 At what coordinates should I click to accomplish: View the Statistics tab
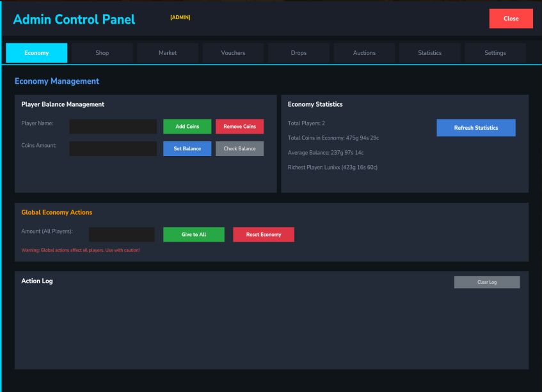[x=429, y=53]
